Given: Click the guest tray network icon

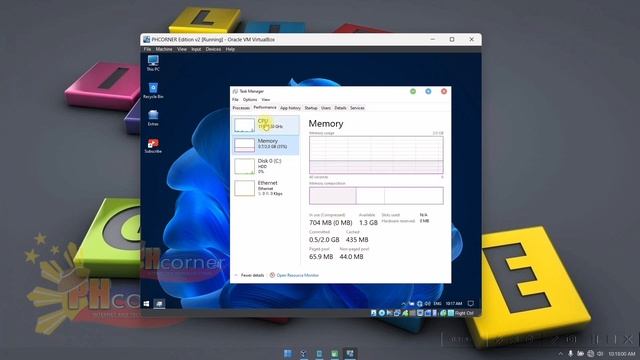Looking at the screenshot, I should [419, 304].
